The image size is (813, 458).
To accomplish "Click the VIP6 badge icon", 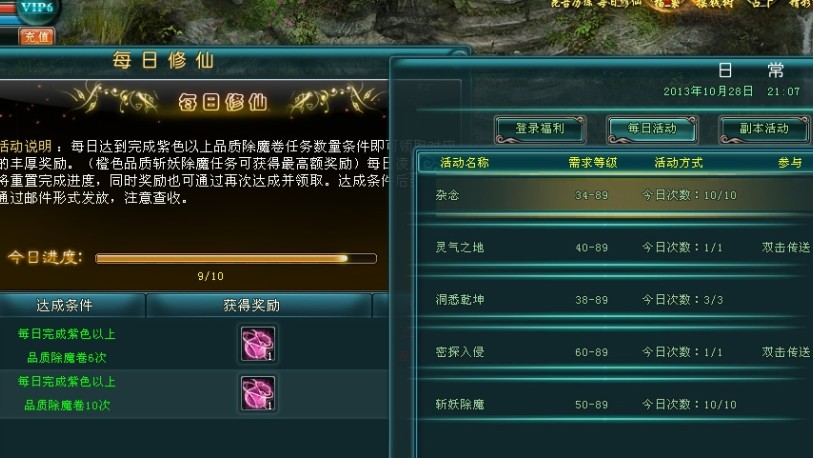I will pos(36,9).
